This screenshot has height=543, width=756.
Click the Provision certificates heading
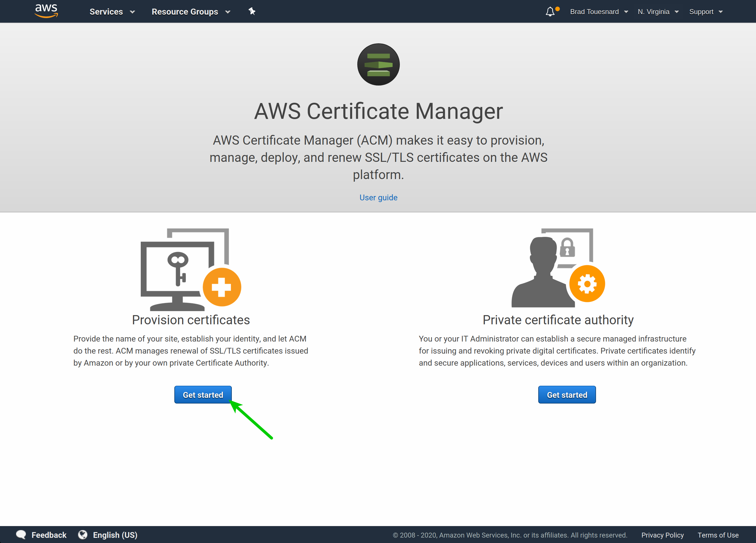pyautogui.click(x=191, y=320)
